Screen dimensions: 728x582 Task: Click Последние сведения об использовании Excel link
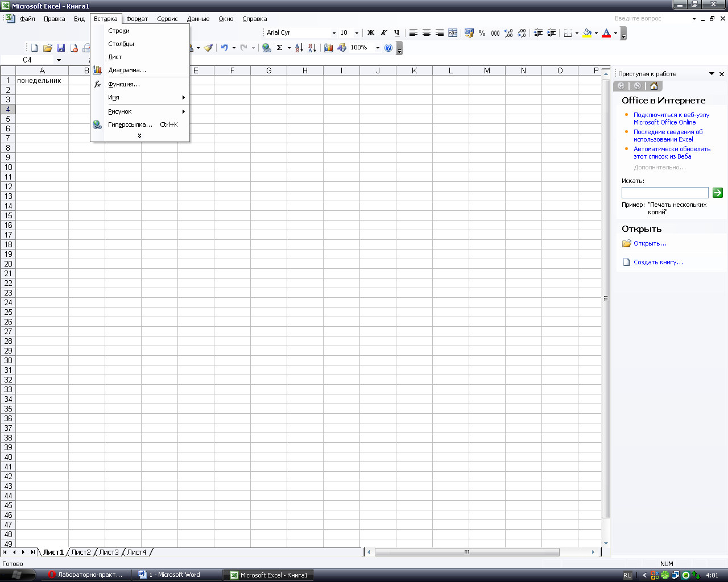click(x=668, y=135)
